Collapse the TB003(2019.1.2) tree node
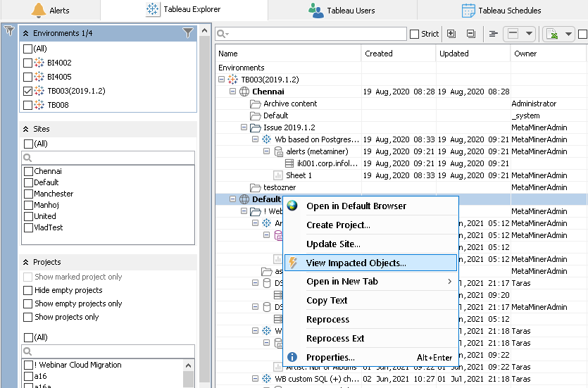Image resolution: width=588 pixels, height=388 pixels. (x=222, y=80)
